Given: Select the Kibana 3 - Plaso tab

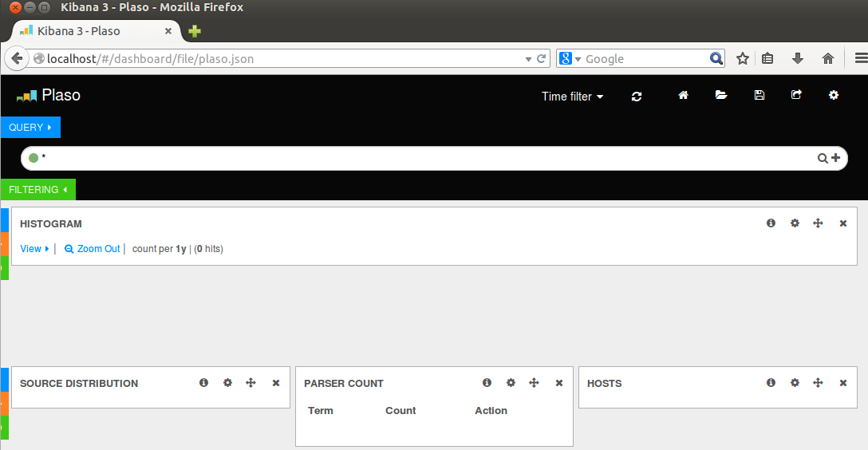Looking at the screenshot, I should (95, 31).
